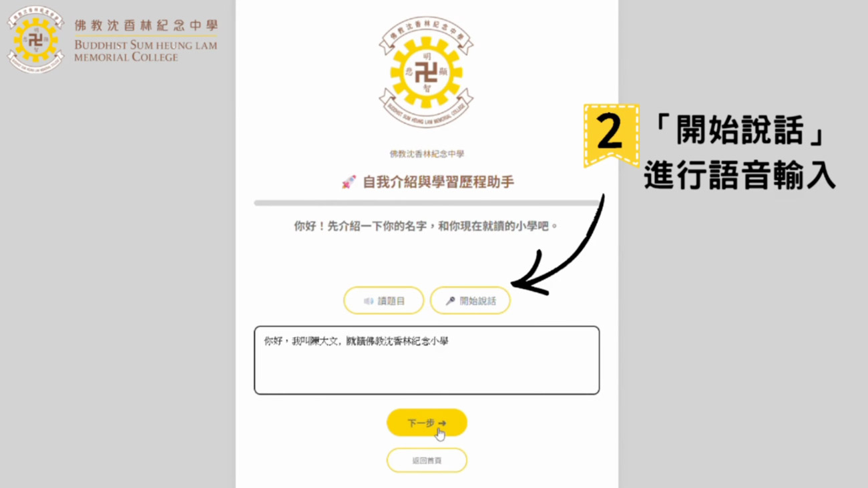Click the school crest logo at top-left corner
The image size is (868, 488).
35,39
